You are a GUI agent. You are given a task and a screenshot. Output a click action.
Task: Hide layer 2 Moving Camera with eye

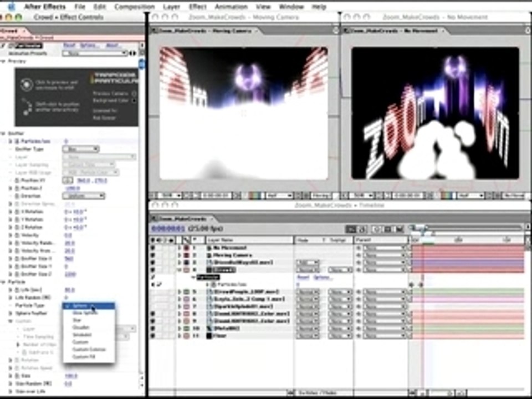tap(153, 255)
